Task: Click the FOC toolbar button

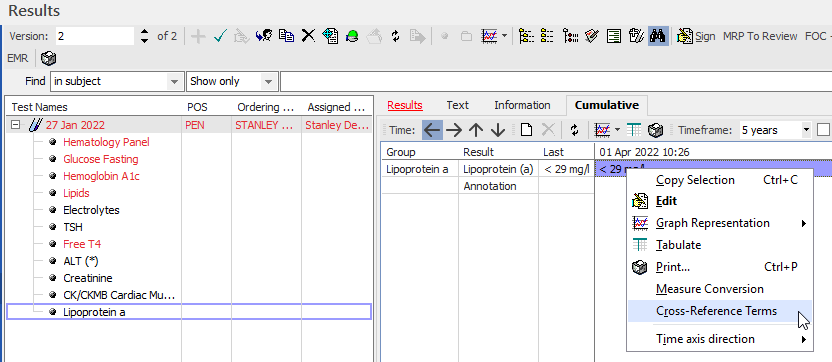Action: (816, 36)
